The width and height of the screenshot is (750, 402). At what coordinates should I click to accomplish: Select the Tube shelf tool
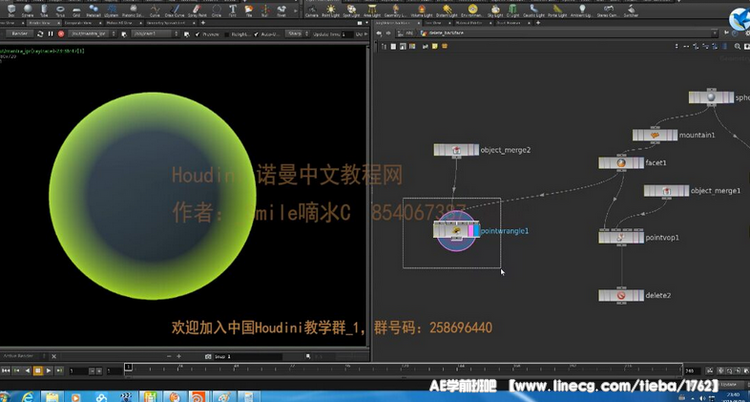[x=44, y=10]
